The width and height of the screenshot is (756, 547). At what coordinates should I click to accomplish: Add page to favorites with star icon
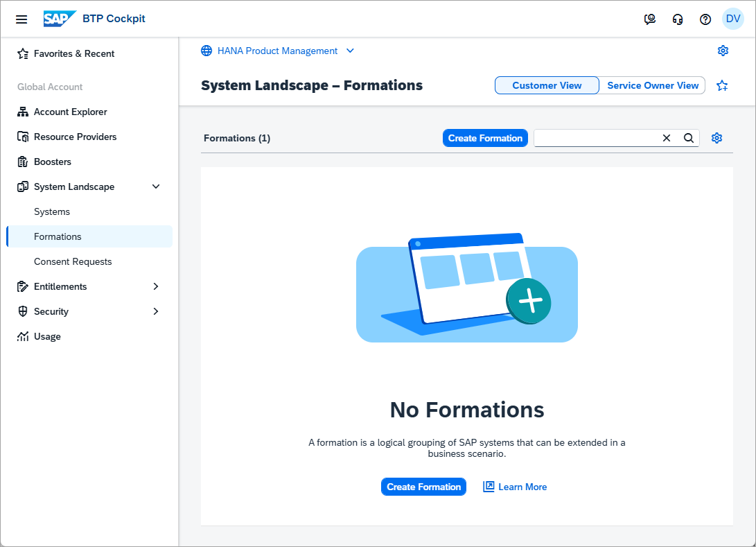(x=722, y=85)
